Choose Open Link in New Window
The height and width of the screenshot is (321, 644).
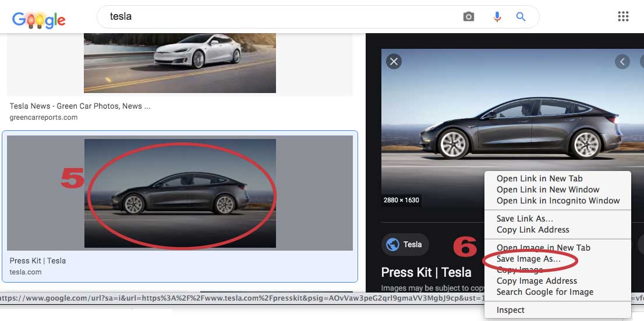click(x=548, y=190)
